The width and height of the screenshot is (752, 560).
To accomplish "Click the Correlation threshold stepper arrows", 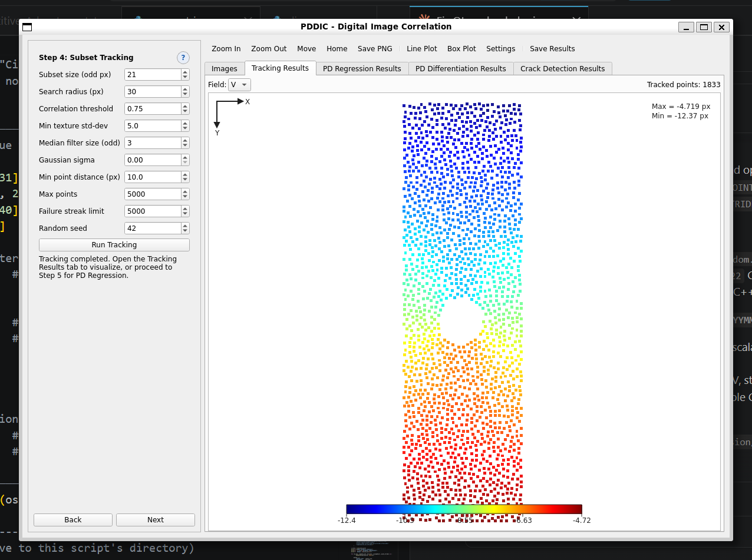I will click(185, 109).
